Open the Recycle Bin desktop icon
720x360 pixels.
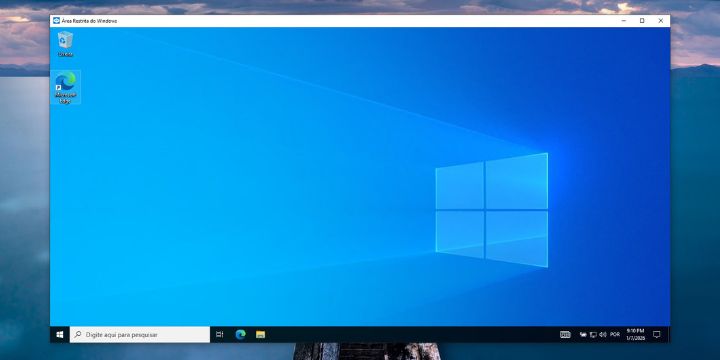[x=65, y=43]
